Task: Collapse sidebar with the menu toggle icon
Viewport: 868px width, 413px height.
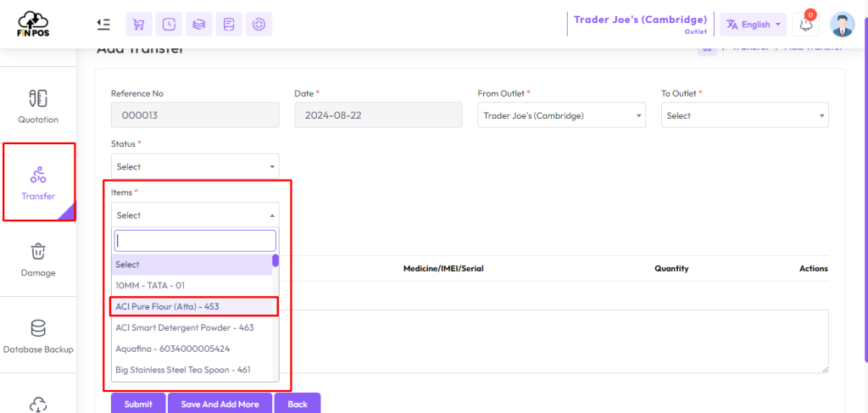Action: click(x=103, y=25)
